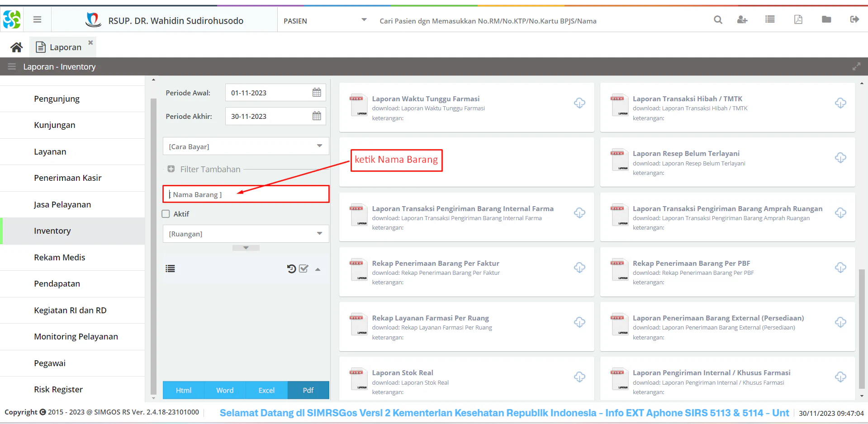Select Jasa Pelayanan in sidebar

[72, 204]
